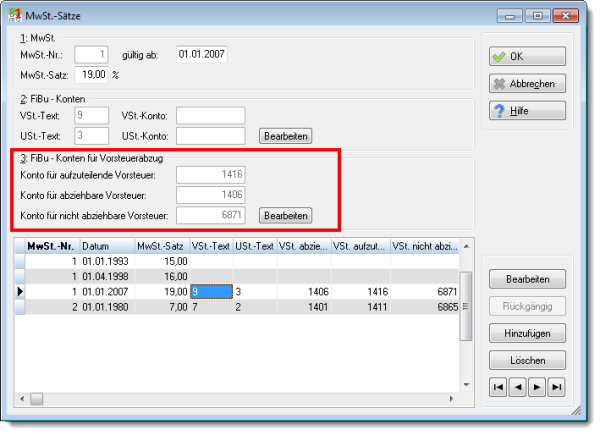Select the row dated 01.01.1993
This screenshot has height=434, width=600.
point(237,261)
